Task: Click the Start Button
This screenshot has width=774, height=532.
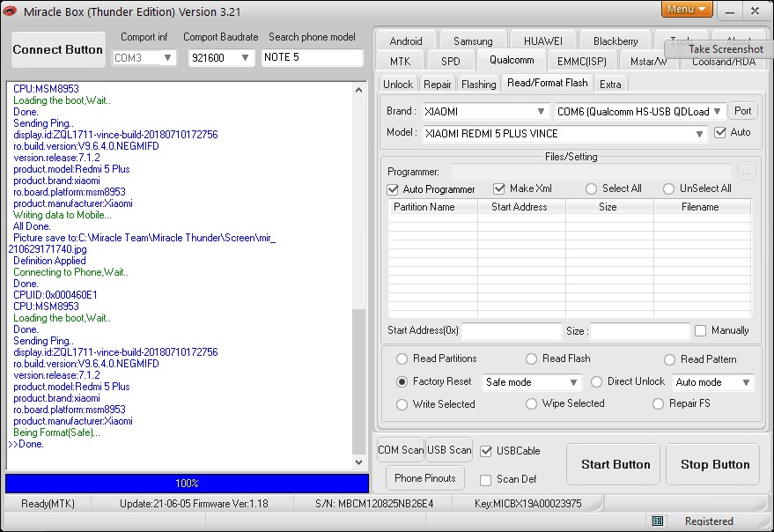Action: (x=615, y=464)
